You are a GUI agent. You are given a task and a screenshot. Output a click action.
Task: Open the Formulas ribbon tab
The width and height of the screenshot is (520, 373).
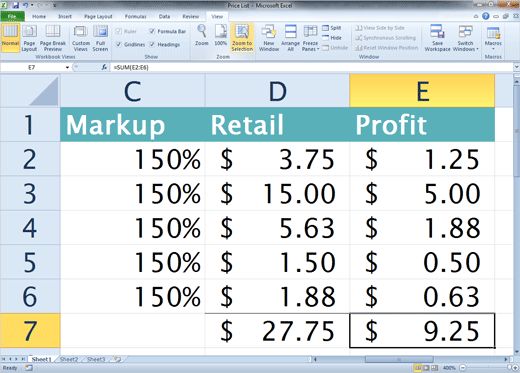tap(135, 16)
